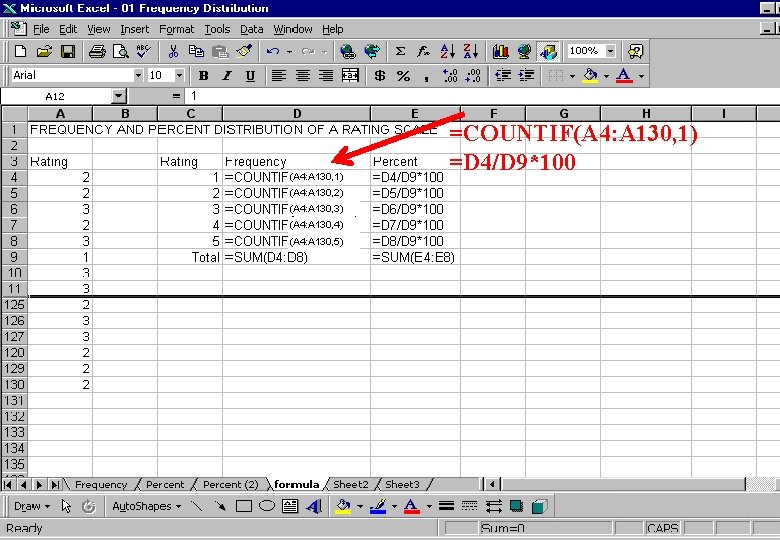Apply Fill Color yellow swatch in formatting toolbar
This screenshot has width=780, height=540.
point(590,76)
